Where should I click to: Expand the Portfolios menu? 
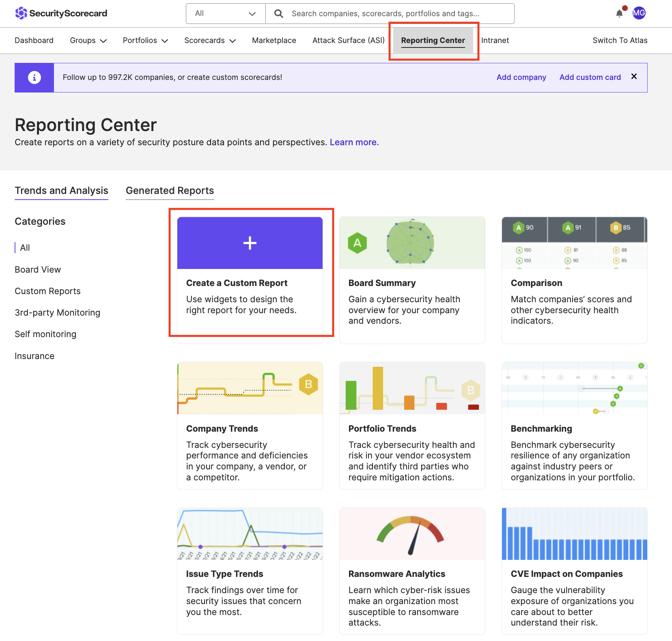tap(145, 41)
